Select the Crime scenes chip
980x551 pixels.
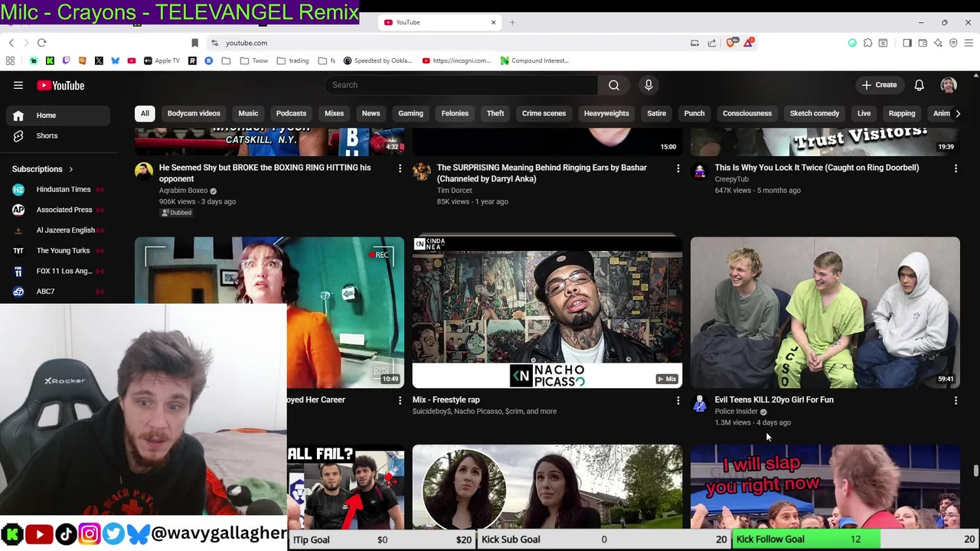[544, 113]
